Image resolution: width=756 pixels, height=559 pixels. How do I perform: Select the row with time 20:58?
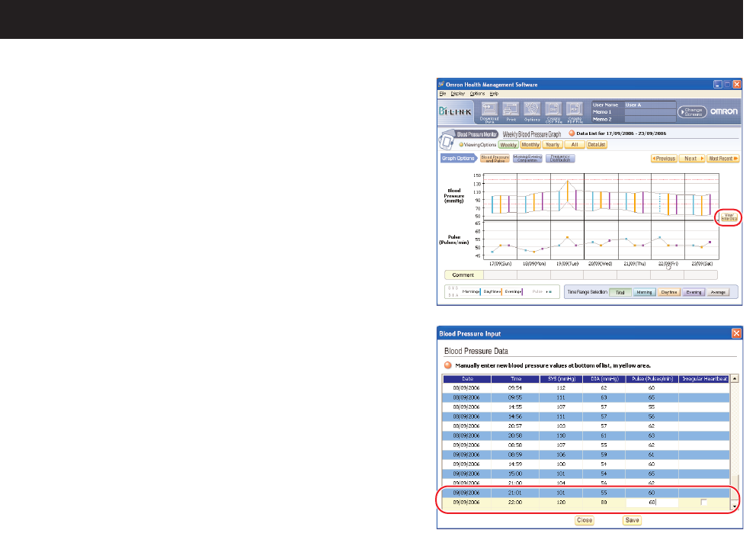[586, 435]
